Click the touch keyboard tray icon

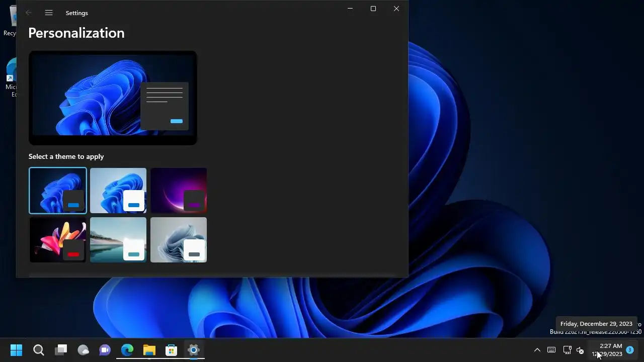pos(551,350)
